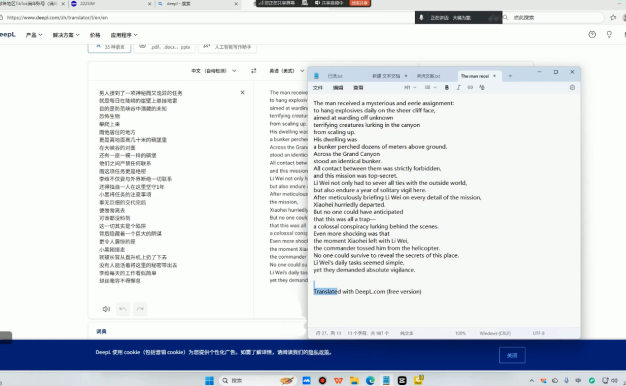Click the lightbulb icon in DeepL header
The width and height of the screenshot is (626, 386).
click(609, 35)
